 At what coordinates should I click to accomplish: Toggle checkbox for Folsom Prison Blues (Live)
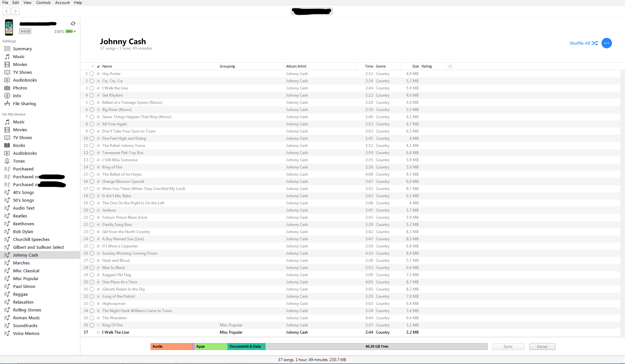pos(98,217)
